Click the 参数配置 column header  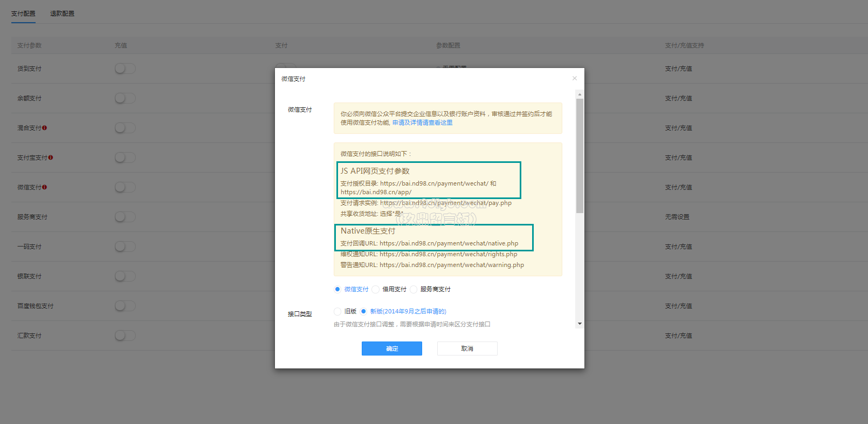click(x=448, y=45)
